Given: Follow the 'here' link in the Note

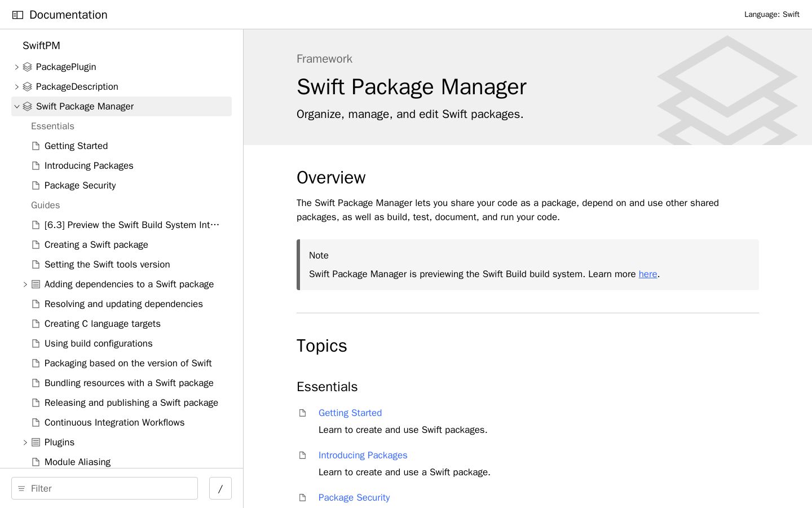Looking at the screenshot, I should pos(648,274).
